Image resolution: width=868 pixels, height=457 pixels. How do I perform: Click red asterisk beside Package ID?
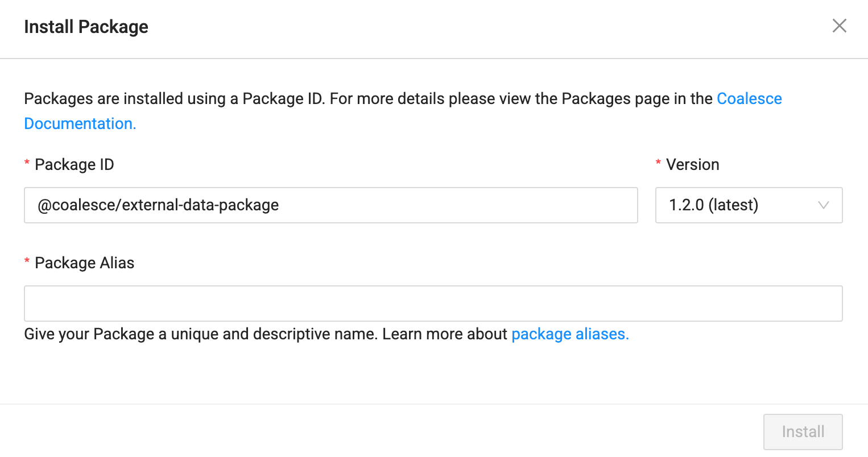click(27, 164)
